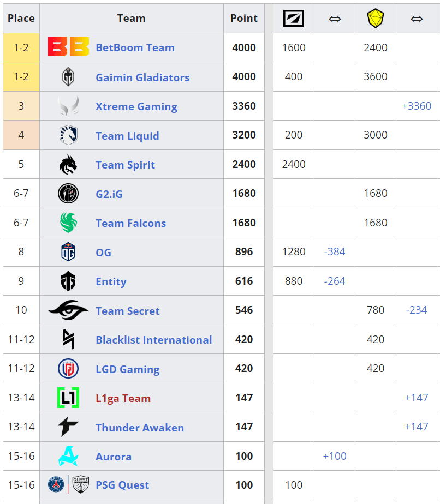Open the Aurora team page

pyautogui.click(x=114, y=456)
